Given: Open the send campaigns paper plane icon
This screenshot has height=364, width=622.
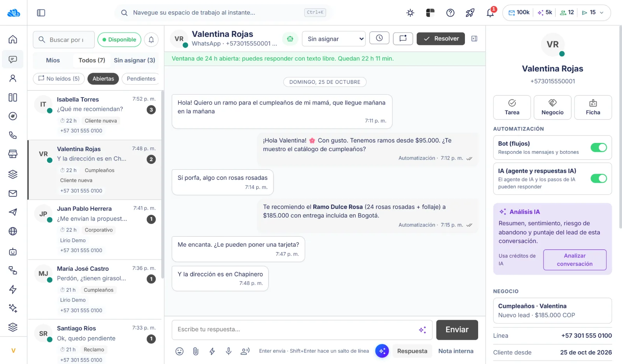Looking at the screenshot, I should click(x=13, y=212).
